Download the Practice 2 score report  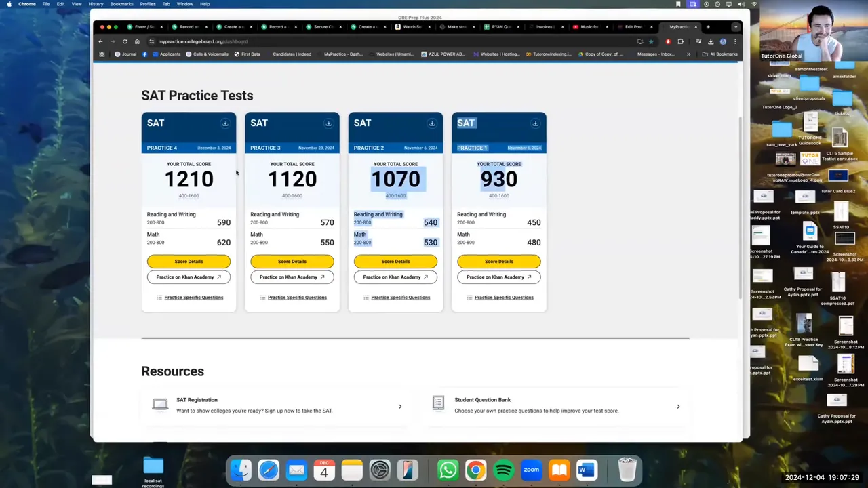click(432, 123)
